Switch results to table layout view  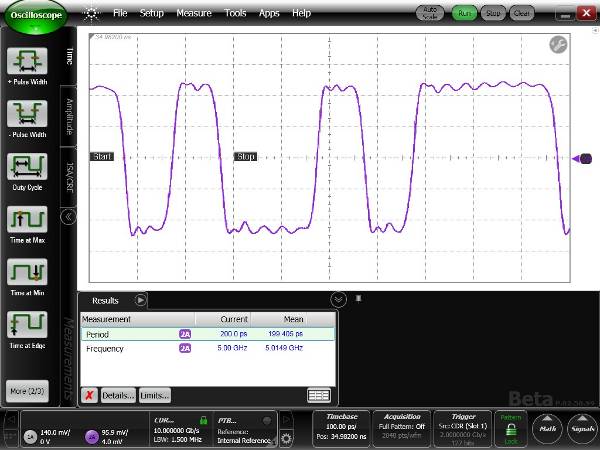click(x=319, y=395)
